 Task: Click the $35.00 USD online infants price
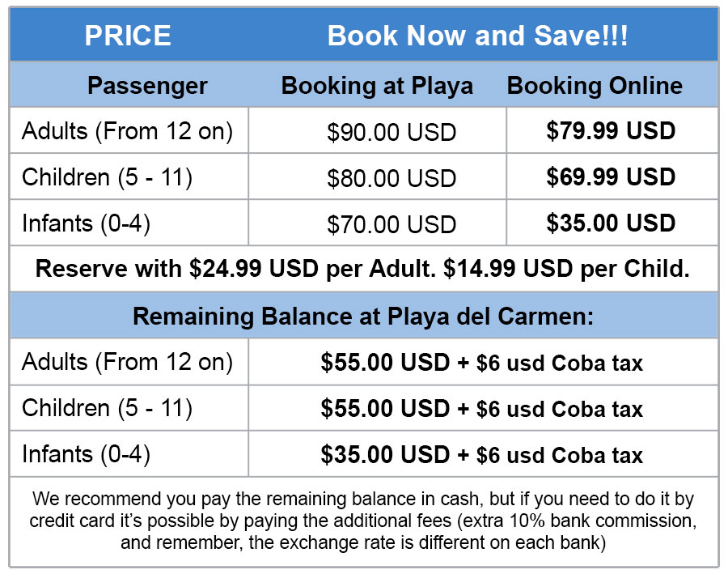pos(611,223)
